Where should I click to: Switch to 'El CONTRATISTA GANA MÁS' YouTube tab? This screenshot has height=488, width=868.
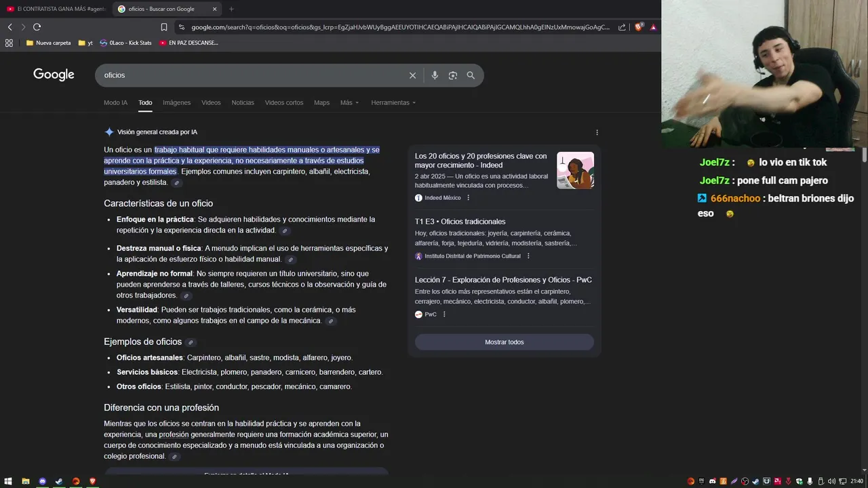pos(56,9)
